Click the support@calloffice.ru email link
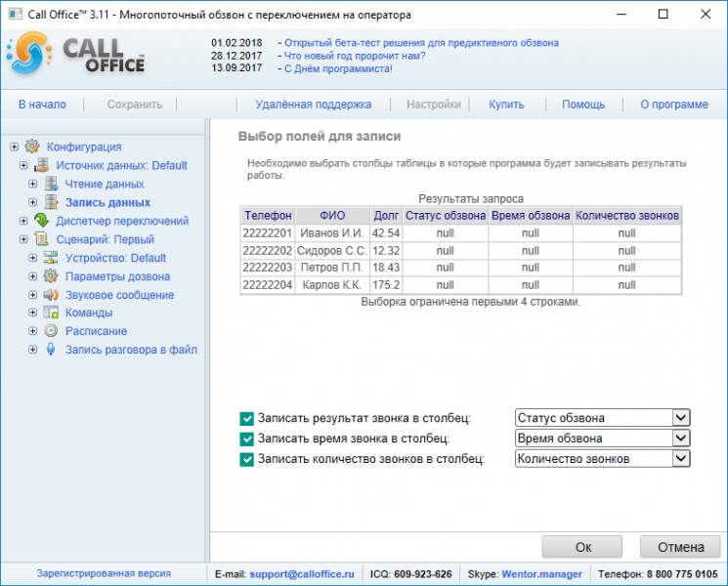This screenshot has width=728, height=586. (302, 574)
